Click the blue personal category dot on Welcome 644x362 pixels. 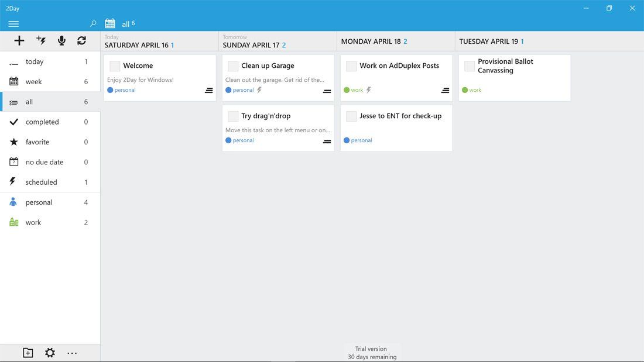pyautogui.click(x=111, y=90)
